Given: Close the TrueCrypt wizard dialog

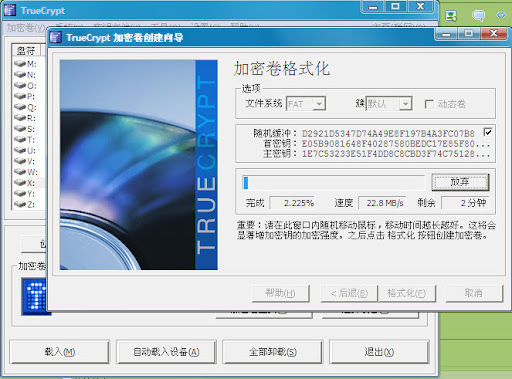Looking at the screenshot, I should click(x=494, y=34).
